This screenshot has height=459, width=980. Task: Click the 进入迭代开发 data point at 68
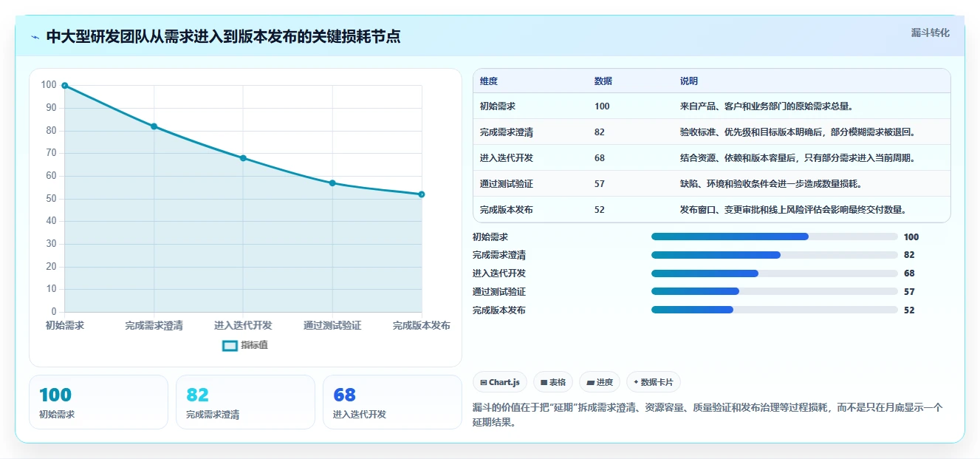[x=243, y=158]
